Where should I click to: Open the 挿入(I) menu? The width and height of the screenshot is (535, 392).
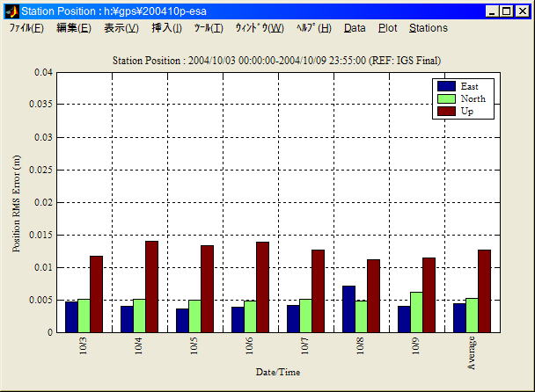click(167, 28)
